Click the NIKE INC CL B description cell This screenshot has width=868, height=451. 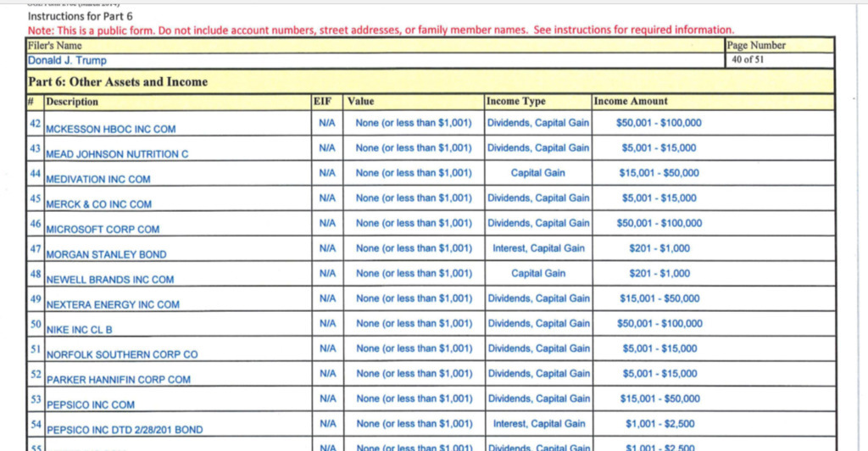coord(79,329)
